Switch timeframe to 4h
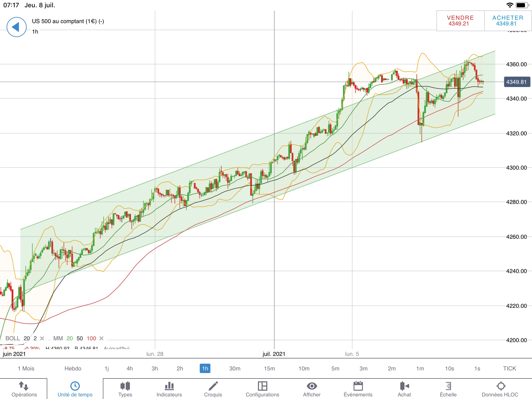The image size is (532, 399). tap(130, 368)
